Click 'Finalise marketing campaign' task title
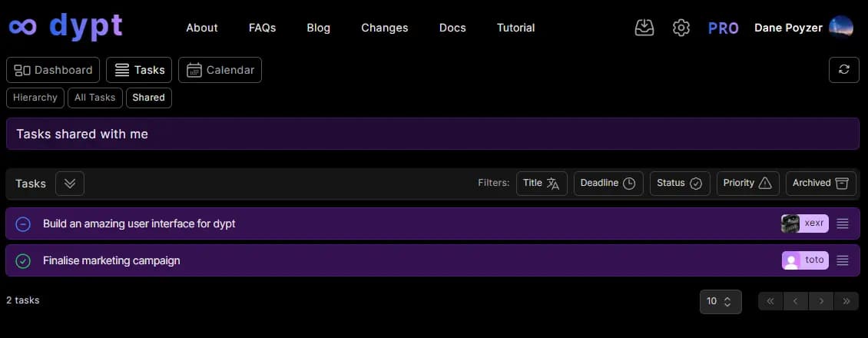Screen dimensions: 868x338 [x=112, y=260]
